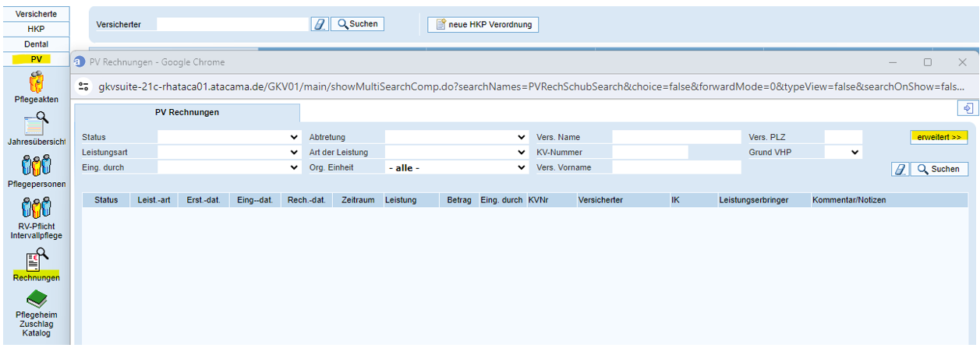Sort table by Betrag column header
The image size is (980, 348).
tap(458, 200)
